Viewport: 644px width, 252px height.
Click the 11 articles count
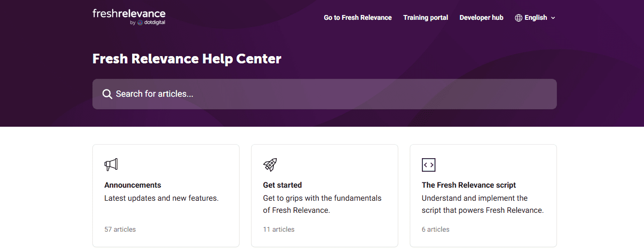coord(279,229)
